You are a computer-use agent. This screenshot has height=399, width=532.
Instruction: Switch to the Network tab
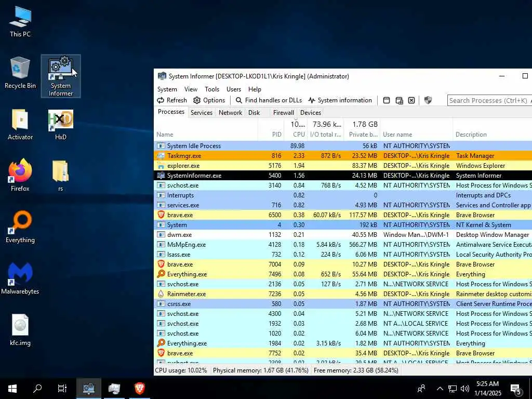point(230,113)
